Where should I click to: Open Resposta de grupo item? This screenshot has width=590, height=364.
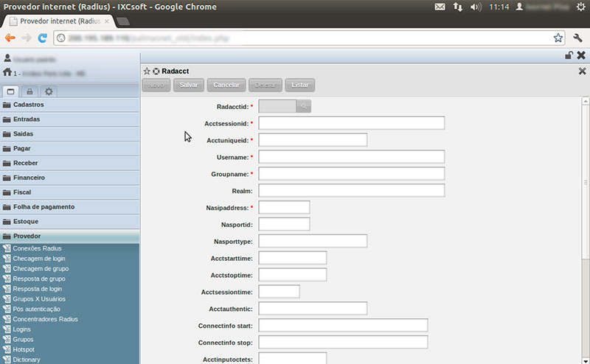pyautogui.click(x=39, y=279)
